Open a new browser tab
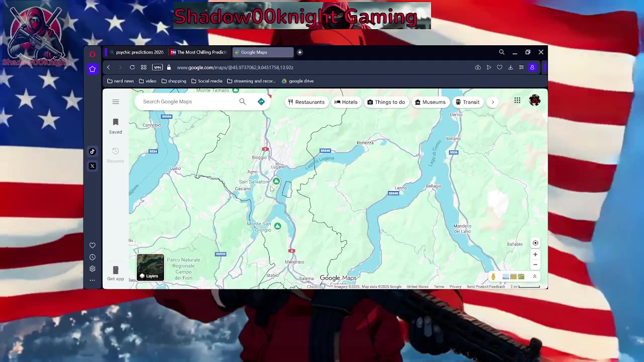Viewport: 644px width, 362px height. coord(299,52)
